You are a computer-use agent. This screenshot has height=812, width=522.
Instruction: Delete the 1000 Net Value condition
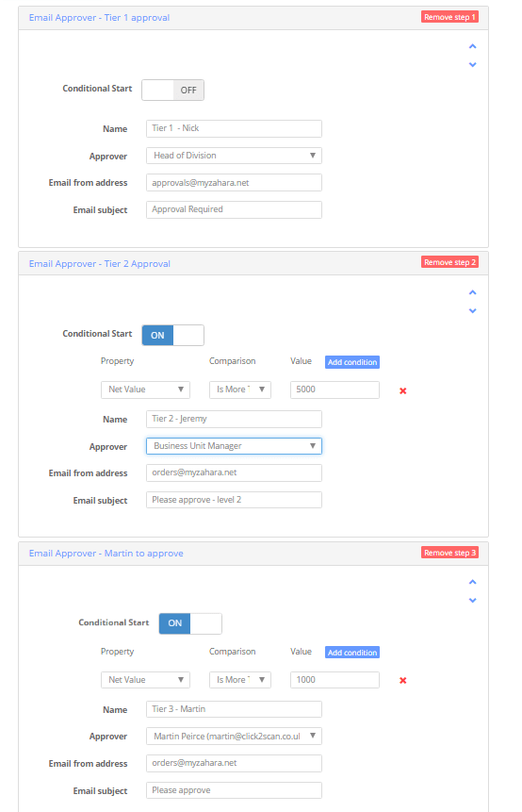[x=402, y=681]
